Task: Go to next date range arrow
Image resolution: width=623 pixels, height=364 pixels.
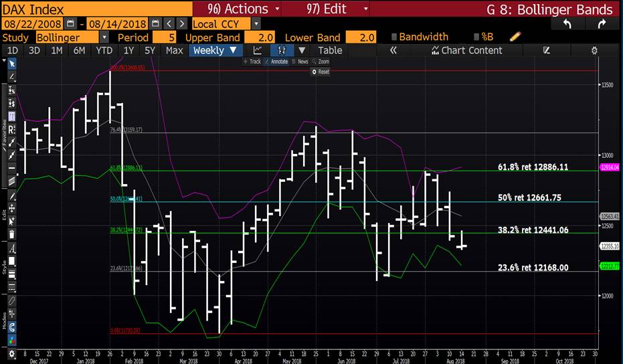Action: click(181, 24)
